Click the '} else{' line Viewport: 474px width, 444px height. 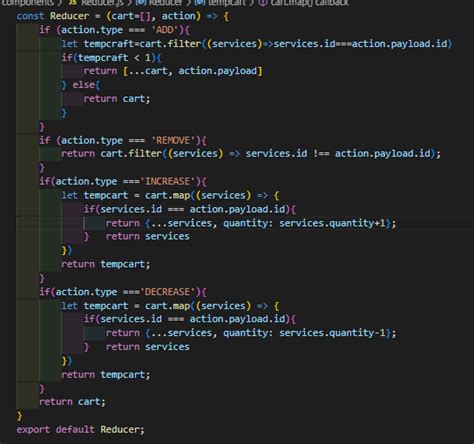[81, 85]
